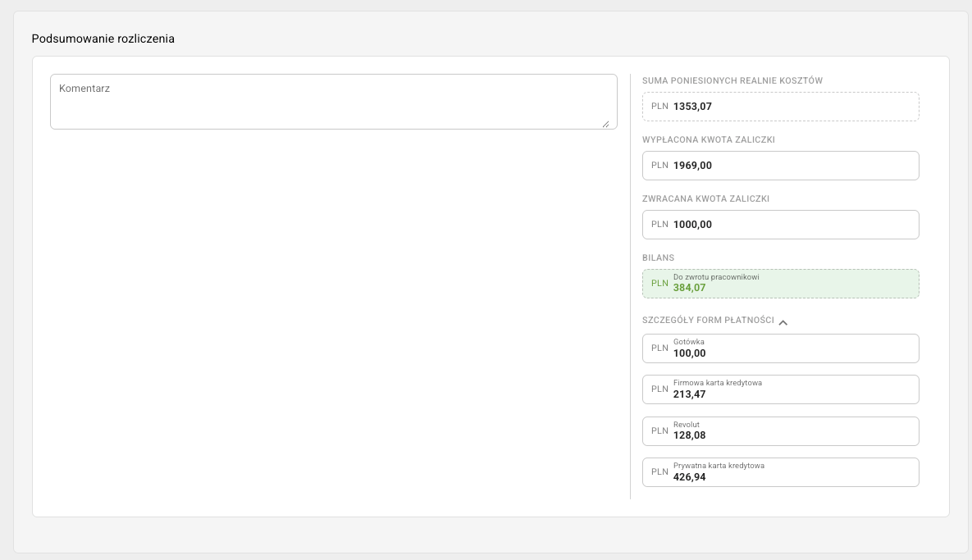
Task: Click the Szczegóły form płatności section label
Action: (708, 320)
